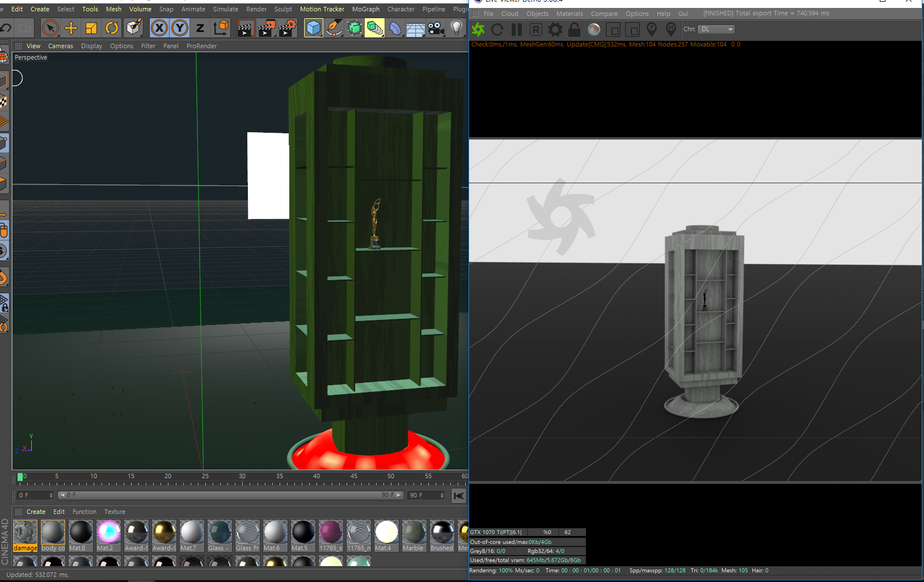Image resolution: width=924 pixels, height=582 pixels.
Task: Open the Bend deformer palette
Action: coord(395,28)
